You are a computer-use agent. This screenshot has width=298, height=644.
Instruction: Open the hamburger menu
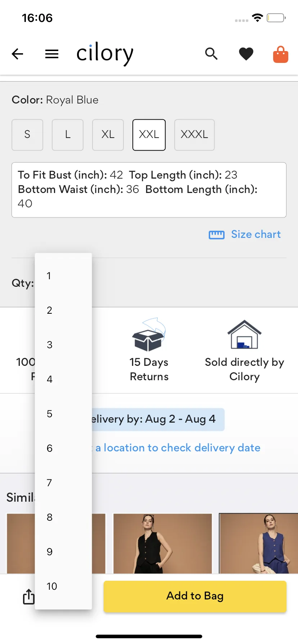(52, 54)
